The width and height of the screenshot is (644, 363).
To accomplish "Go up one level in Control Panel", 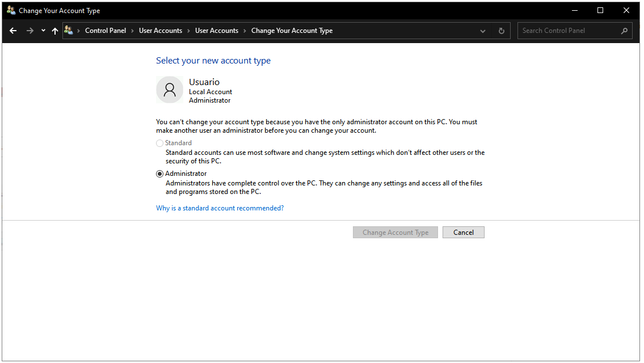I will 54,31.
